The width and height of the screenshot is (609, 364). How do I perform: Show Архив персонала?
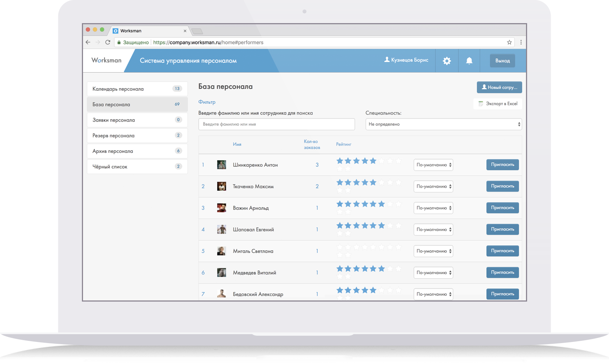pyautogui.click(x=137, y=151)
